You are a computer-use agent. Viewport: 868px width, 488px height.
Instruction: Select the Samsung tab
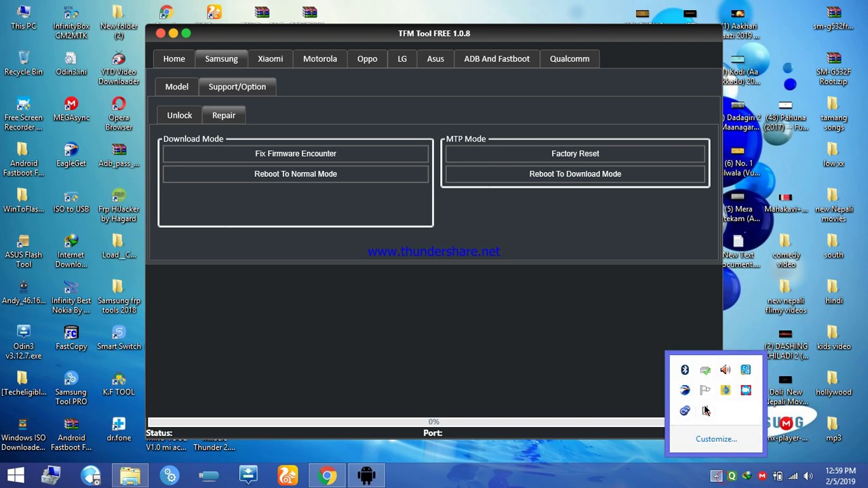(221, 59)
